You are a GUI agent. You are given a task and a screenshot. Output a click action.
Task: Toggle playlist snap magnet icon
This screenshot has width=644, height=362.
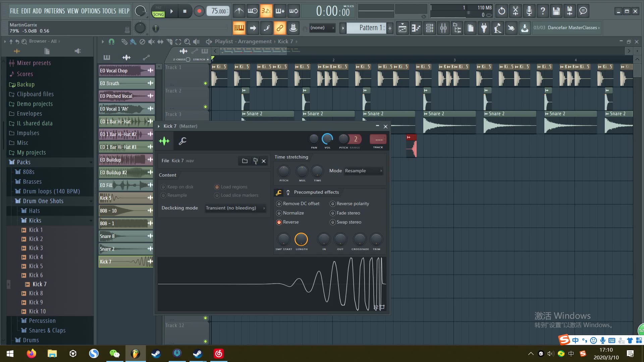coord(111,42)
